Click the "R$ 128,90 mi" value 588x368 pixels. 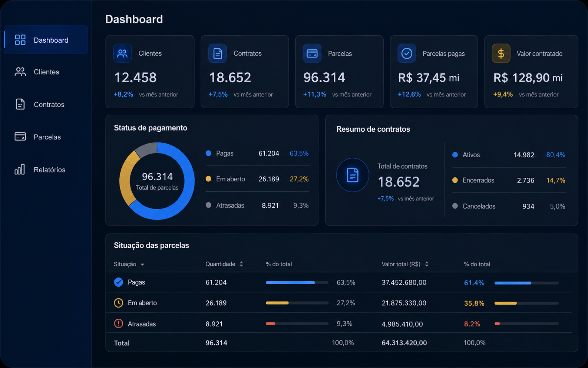(x=528, y=78)
